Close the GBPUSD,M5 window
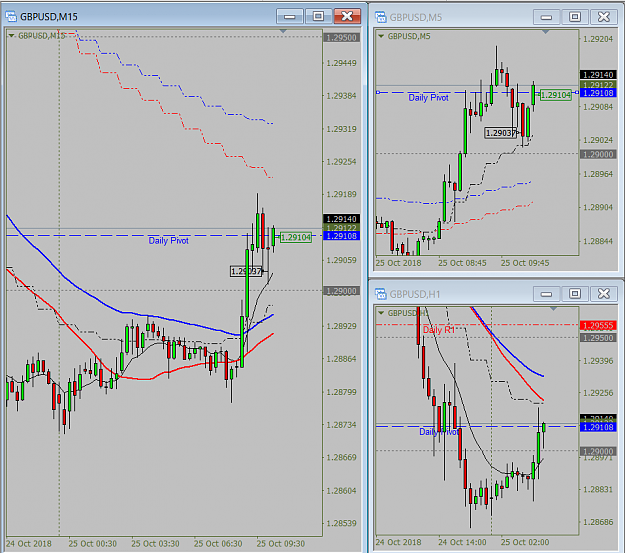Viewport: 625px width, 553px height. [x=603, y=17]
